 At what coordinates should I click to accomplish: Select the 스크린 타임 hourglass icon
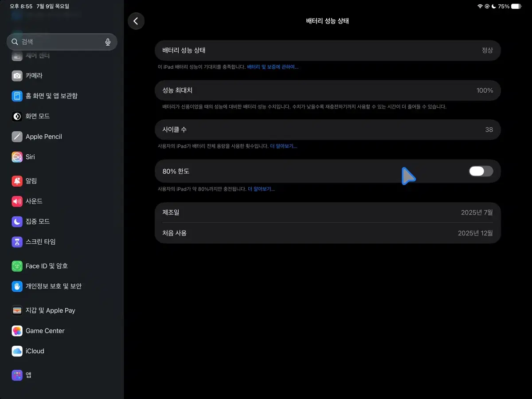(x=17, y=242)
